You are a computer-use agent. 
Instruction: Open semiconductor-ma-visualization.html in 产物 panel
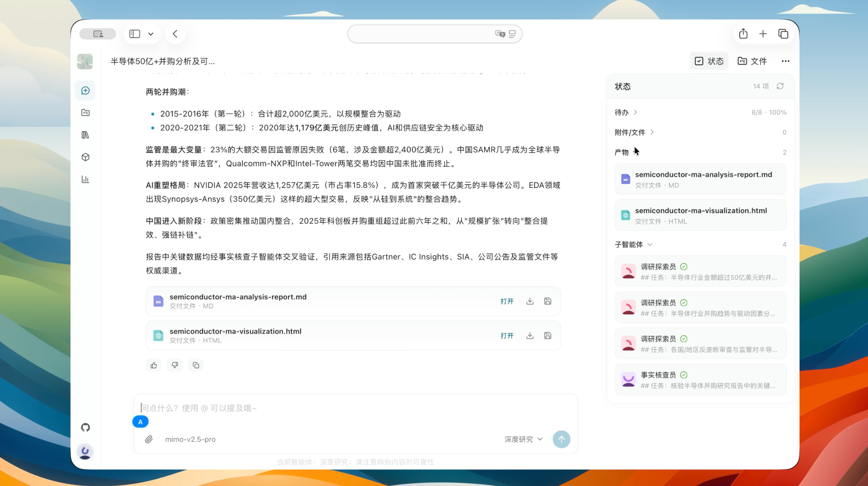click(701, 215)
